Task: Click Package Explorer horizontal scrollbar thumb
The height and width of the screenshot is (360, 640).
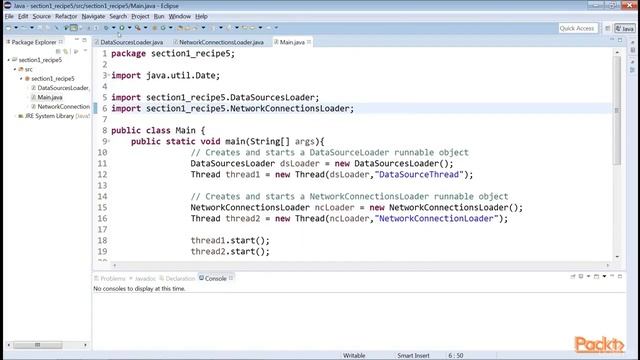Action: tap(38, 345)
